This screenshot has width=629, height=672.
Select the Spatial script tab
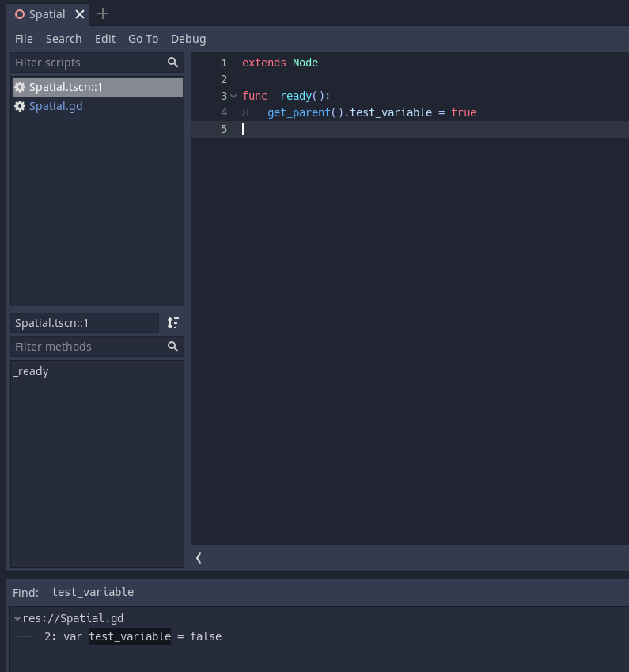pyautogui.click(x=47, y=13)
